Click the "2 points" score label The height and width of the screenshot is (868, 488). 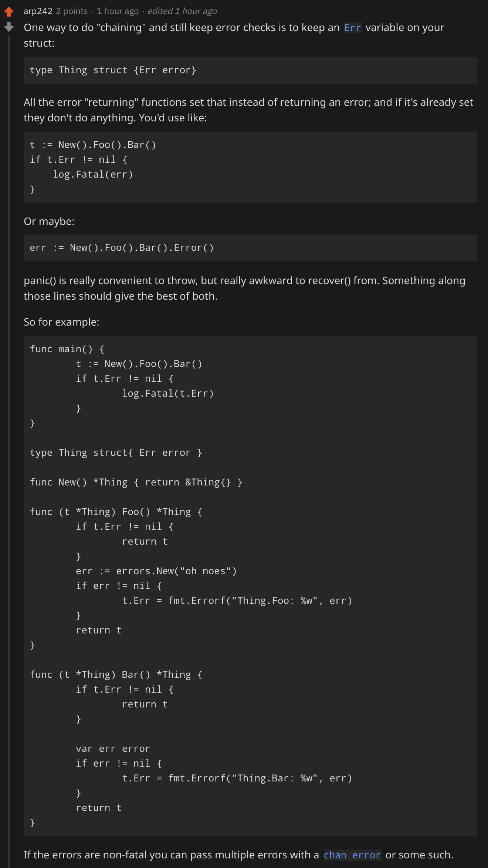pos(71,11)
